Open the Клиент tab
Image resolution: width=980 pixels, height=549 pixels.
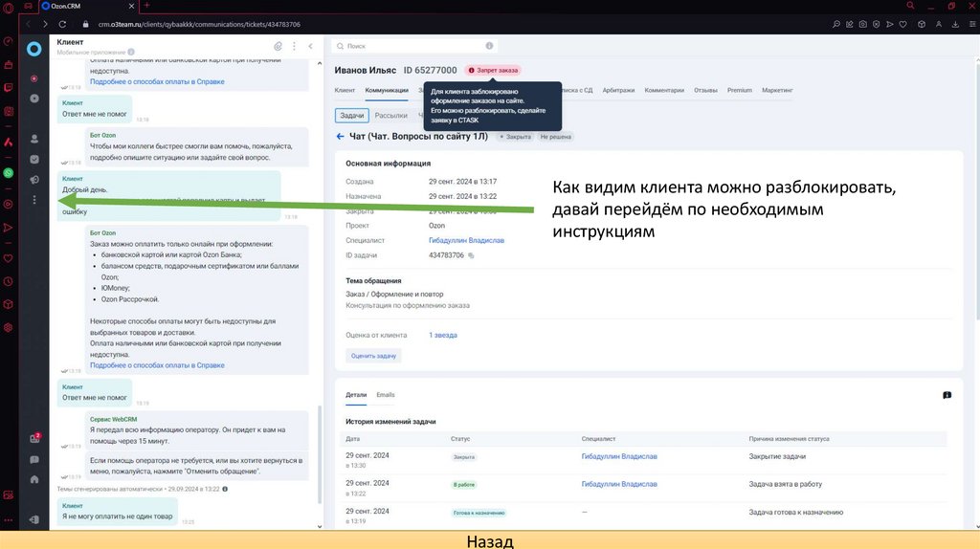[x=345, y=90]
